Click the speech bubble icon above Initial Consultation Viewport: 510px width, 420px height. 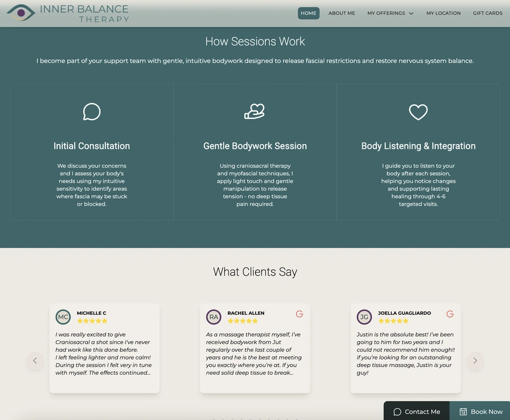point(92,112)
